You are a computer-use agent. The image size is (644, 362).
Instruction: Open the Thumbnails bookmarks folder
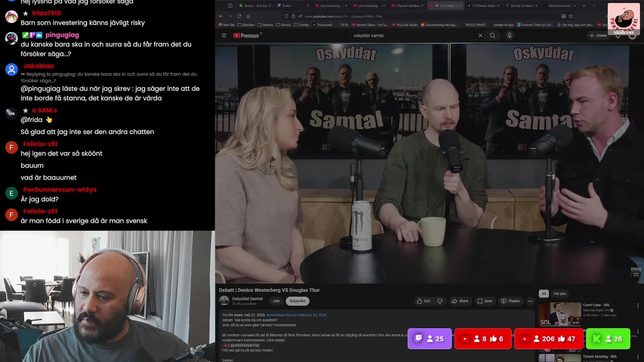click(x=322, y=25)
